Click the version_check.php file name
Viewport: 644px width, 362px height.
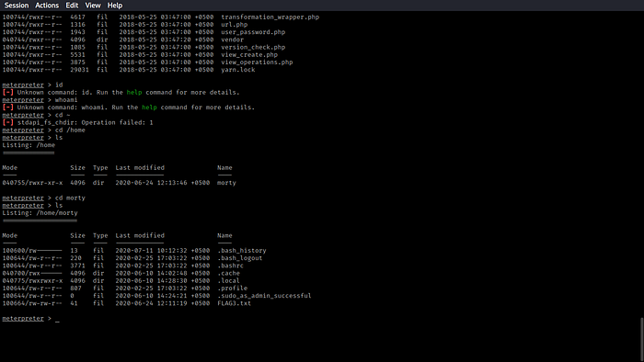tap(253, 47)
